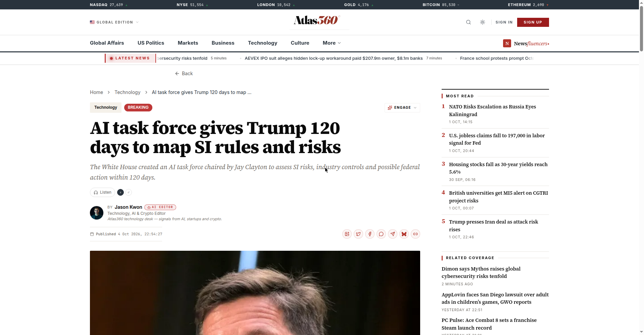Image resolution: width=644 pixels, height=335 pixels.
Task: Open author name Jason Kwon link
Action: 129,207
